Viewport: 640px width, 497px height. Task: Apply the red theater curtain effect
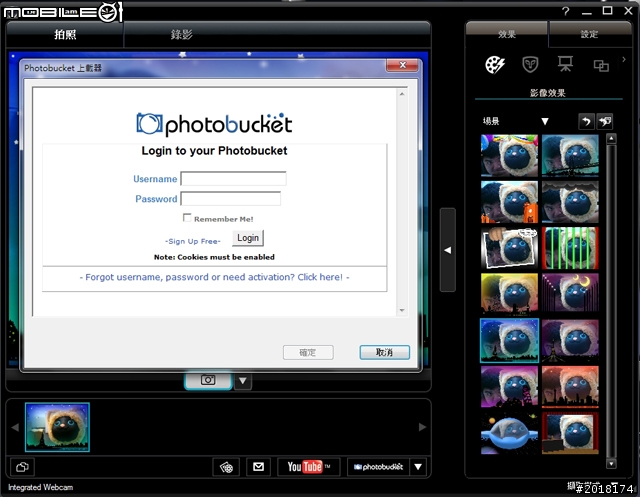tap(570, 433)
